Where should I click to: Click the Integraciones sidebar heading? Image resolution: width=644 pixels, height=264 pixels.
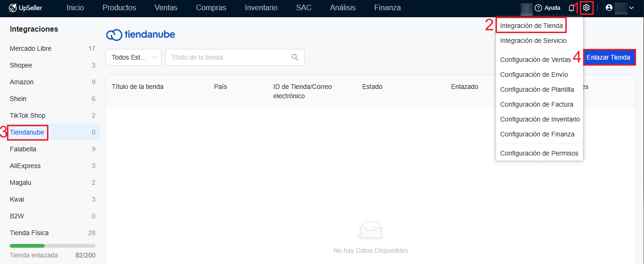tap(34, 29)
